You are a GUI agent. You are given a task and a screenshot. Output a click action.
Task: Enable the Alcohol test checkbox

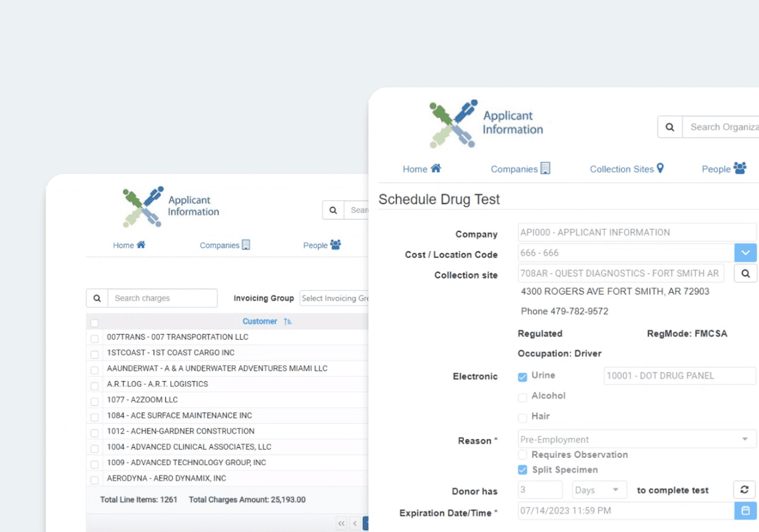[x=522, y=397]
